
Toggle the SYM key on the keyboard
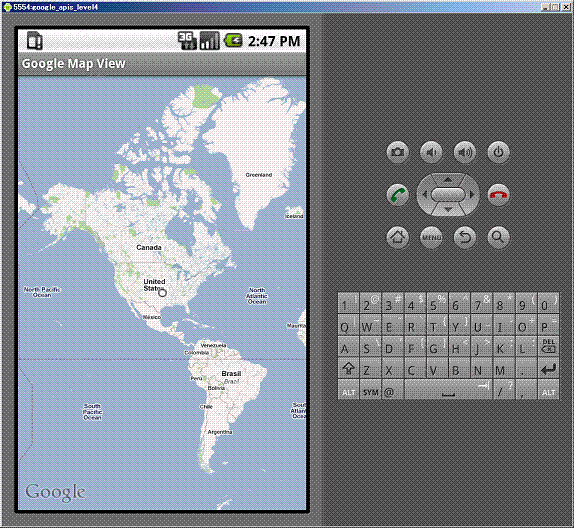click(370, 391)
